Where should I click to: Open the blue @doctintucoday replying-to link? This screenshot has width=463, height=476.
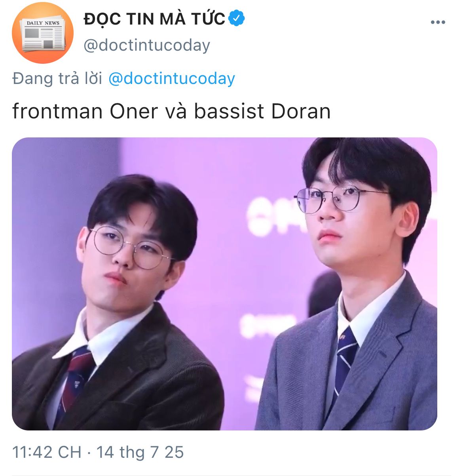click(171, 78)
